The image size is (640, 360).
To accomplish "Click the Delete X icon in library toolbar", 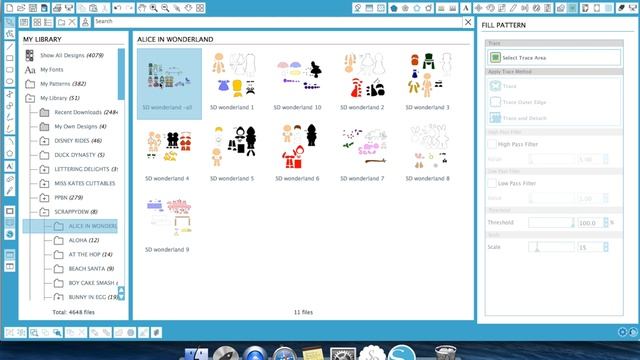I will point(72,22).
